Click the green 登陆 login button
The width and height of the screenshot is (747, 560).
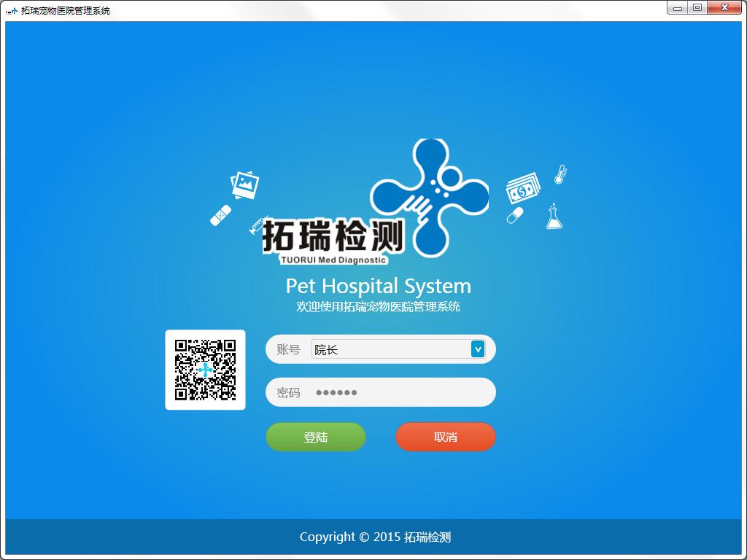pos(315,437)
